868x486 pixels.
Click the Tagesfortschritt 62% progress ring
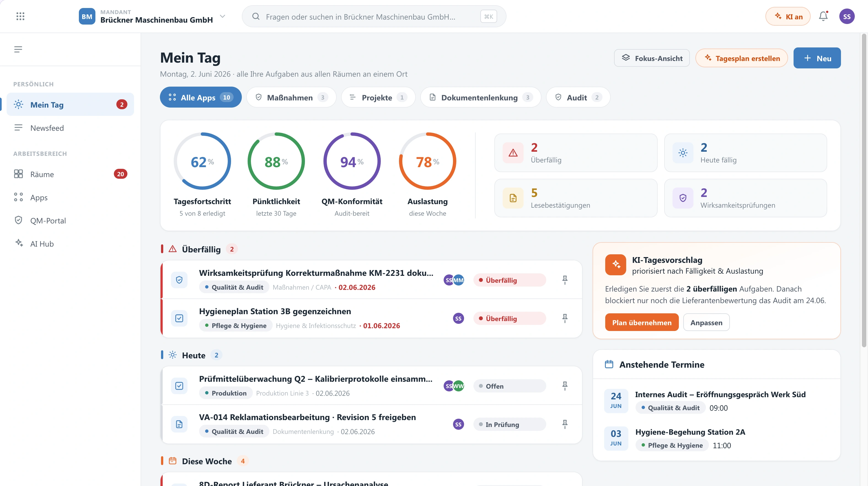(x=202, y=161)
